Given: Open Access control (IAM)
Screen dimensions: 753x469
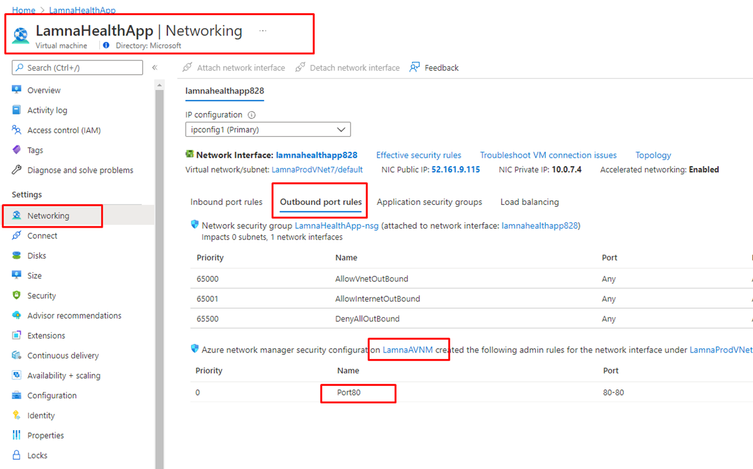Looking at the screenshot, I should click(x=64, y=130).
